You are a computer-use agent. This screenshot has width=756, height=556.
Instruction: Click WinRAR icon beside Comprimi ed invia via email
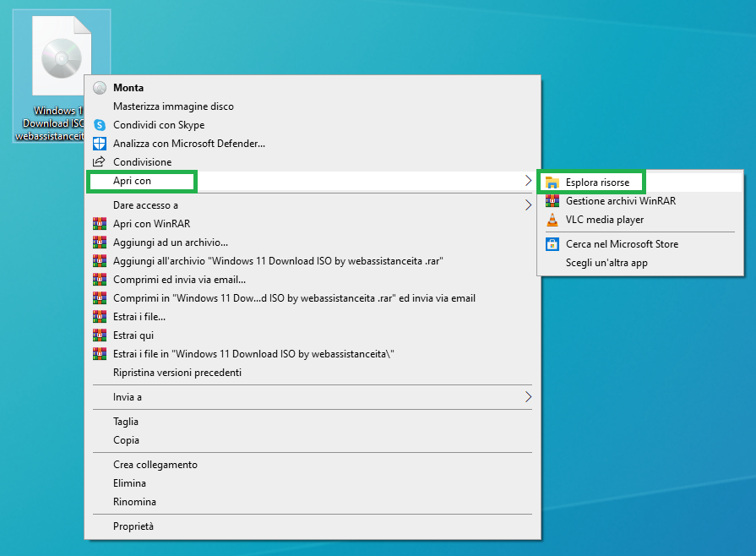tap(100, 279)
